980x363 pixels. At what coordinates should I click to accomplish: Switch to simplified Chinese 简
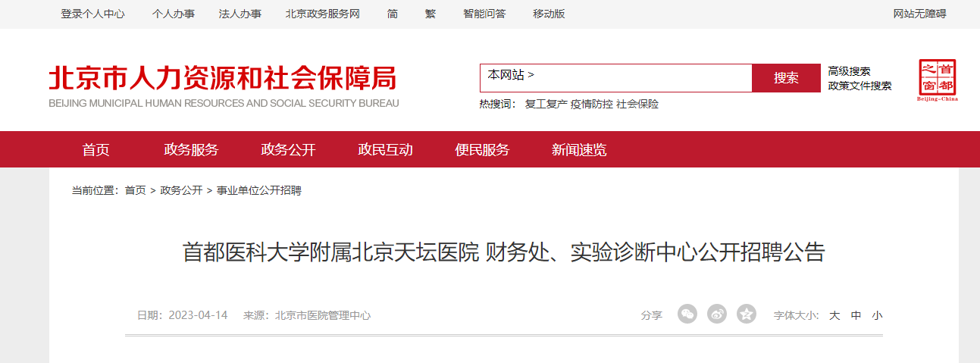tap(392, 14)
